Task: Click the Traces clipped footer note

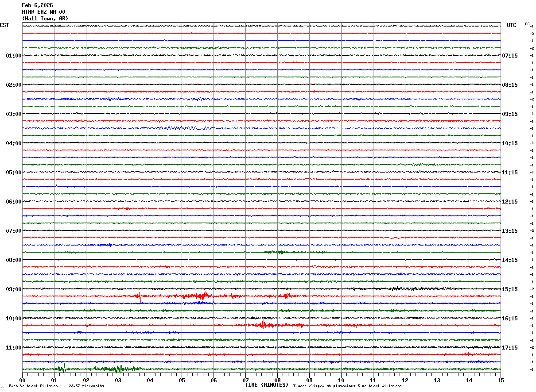Action: [x=347, y=386]
